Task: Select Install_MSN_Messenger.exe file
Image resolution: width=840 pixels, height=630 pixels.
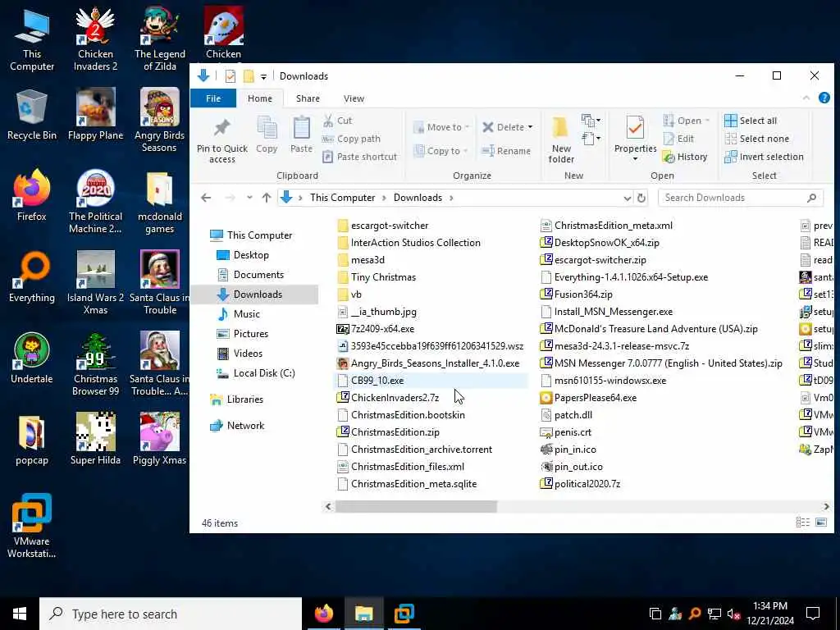Action: point(614,311)
